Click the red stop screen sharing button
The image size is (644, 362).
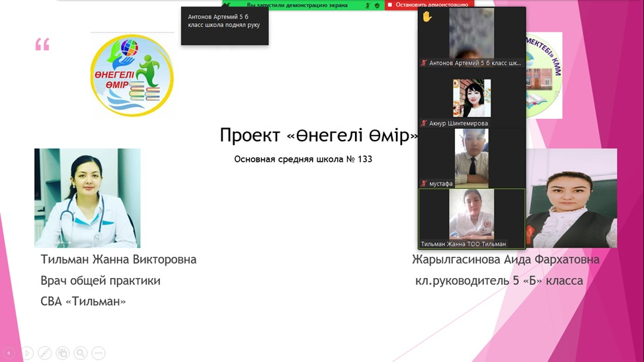click(x=430, y=5)
